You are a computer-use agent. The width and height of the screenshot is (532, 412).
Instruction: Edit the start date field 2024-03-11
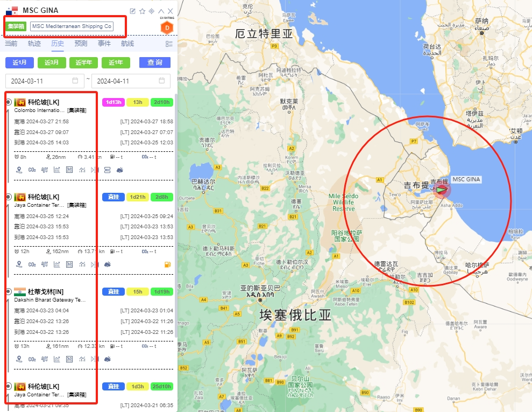(45, 81)
